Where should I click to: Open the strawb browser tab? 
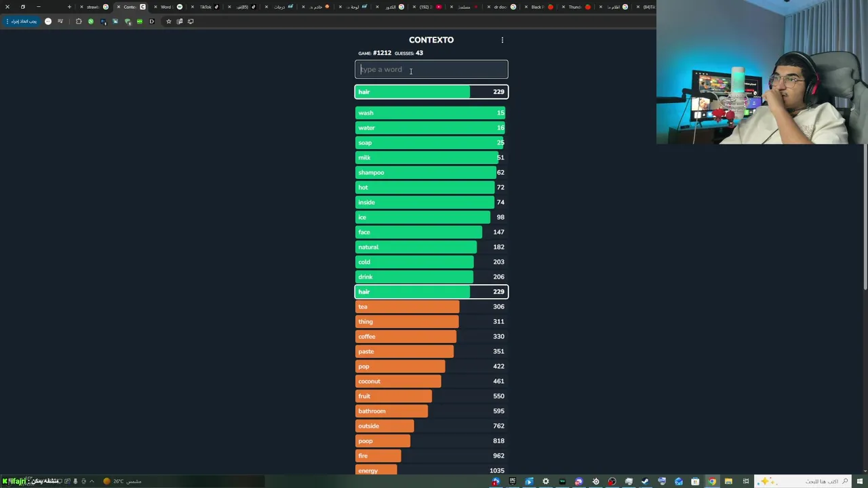pos(93,7)
